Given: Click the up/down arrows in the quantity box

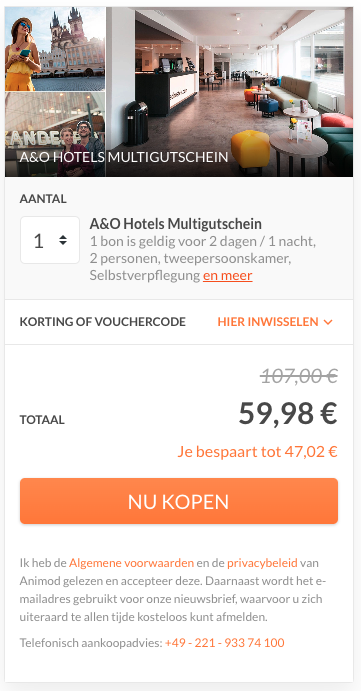Looking at the screenshot, I should point(63,240).
